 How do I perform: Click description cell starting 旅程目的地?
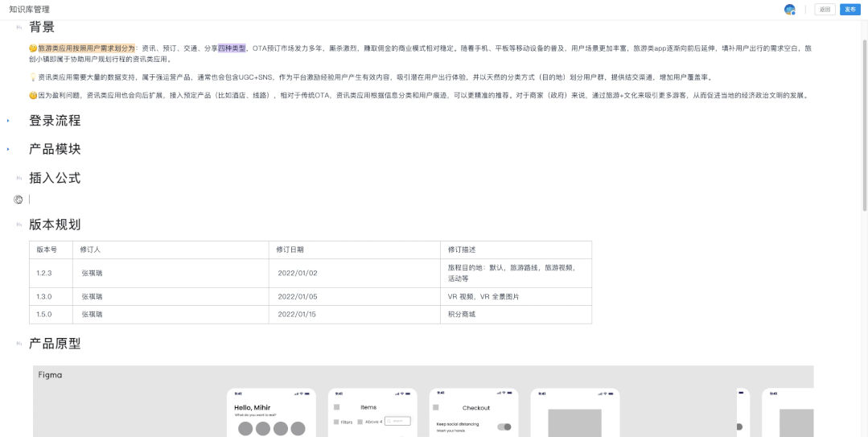click(516, 273)
